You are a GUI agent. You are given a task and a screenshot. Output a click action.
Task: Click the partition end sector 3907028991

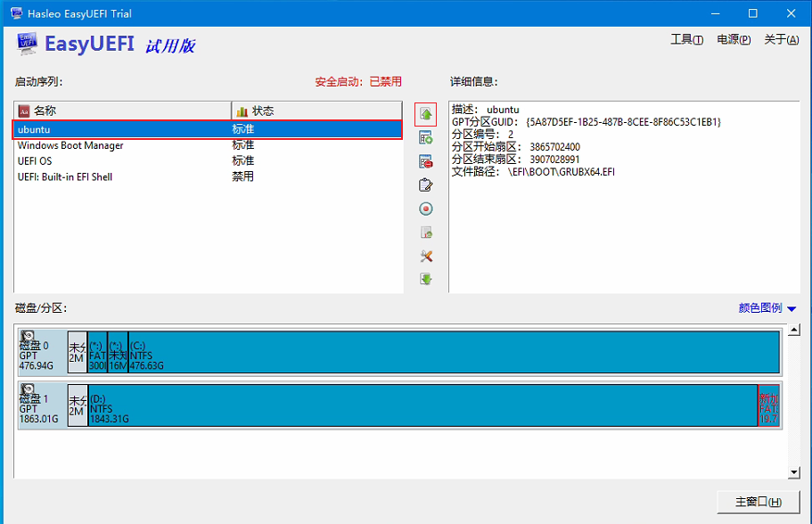click(554, 160)
